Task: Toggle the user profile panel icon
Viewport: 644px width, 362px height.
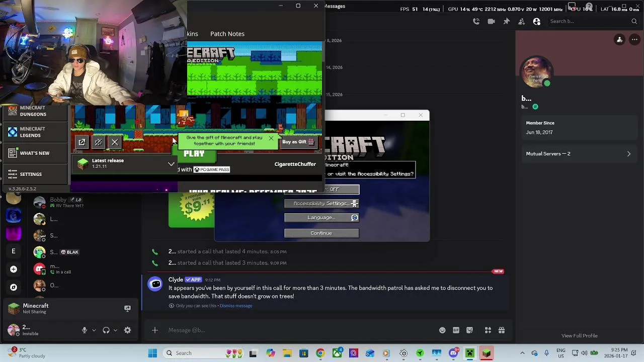Action: point(536,21)
